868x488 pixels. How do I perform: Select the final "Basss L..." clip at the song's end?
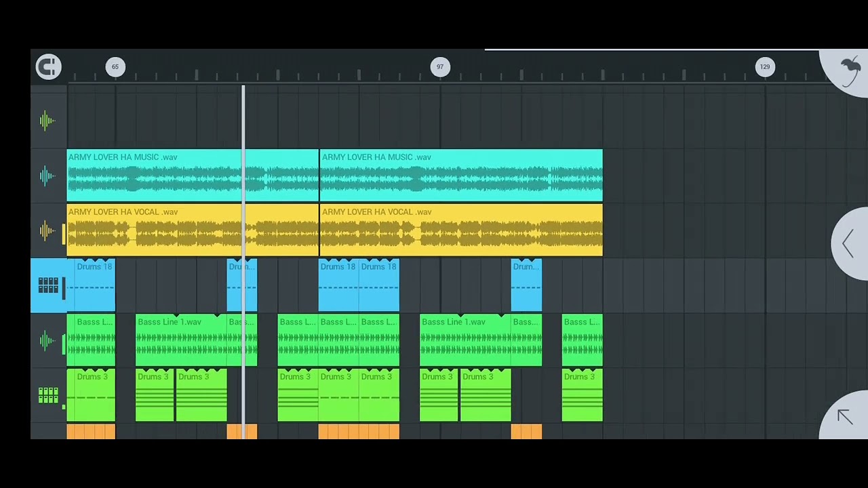click(583, 340)
